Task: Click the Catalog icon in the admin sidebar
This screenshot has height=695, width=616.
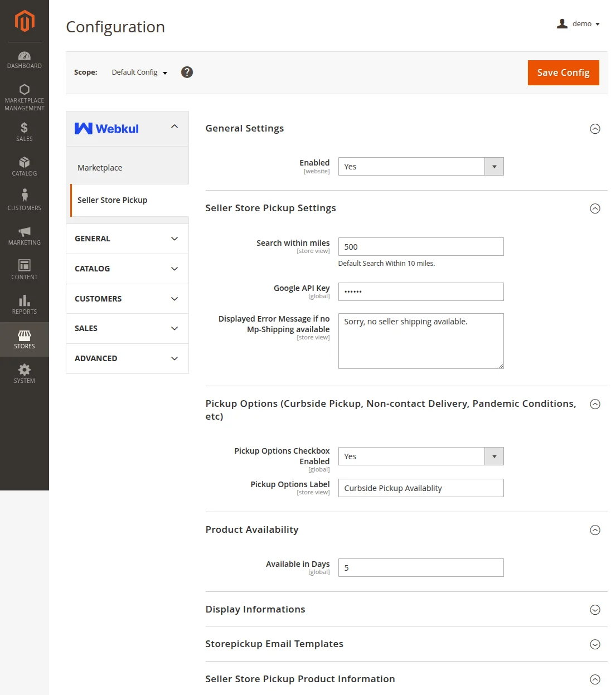Action: click(25, 167)
